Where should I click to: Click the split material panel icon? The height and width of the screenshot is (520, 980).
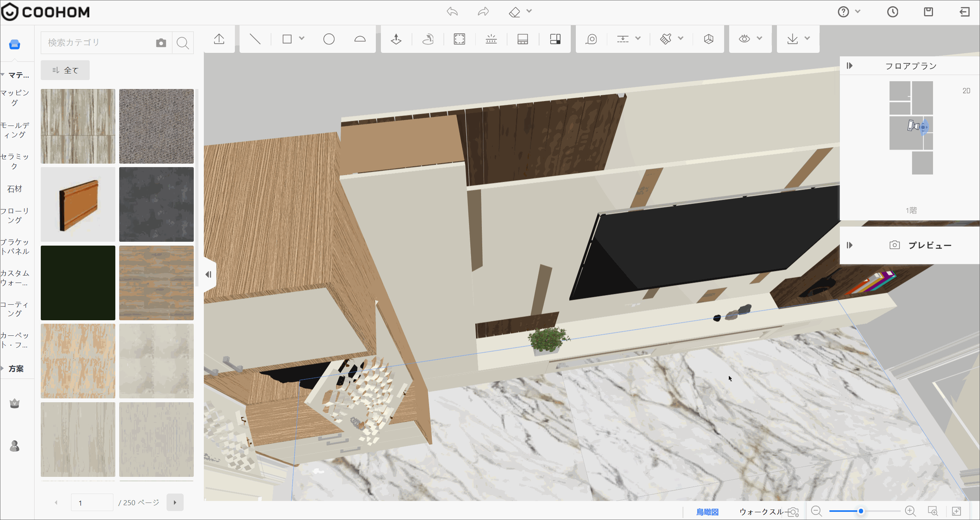[555, 39]
